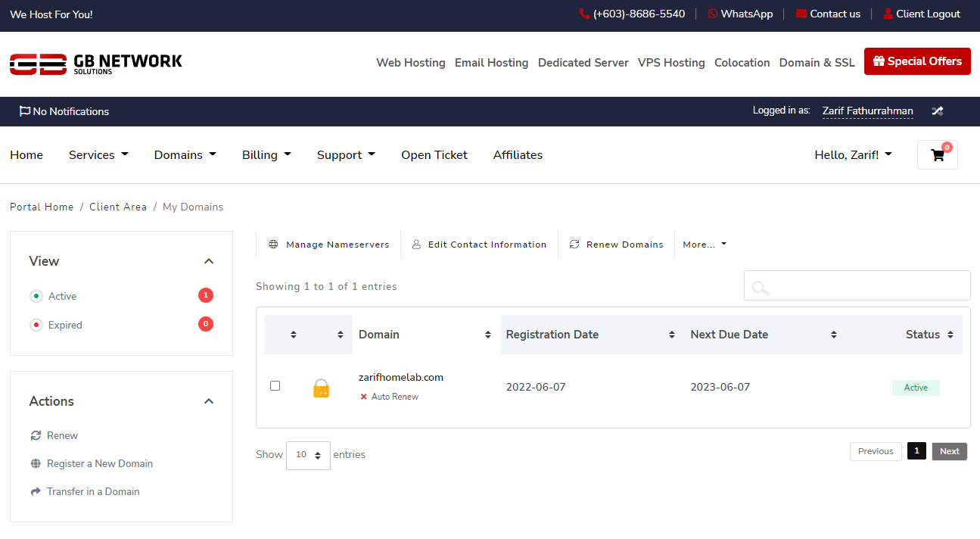Click the Register a New Domain link
Screen dimensions: 980x539
pyautogui.click(x=99, y=463)
